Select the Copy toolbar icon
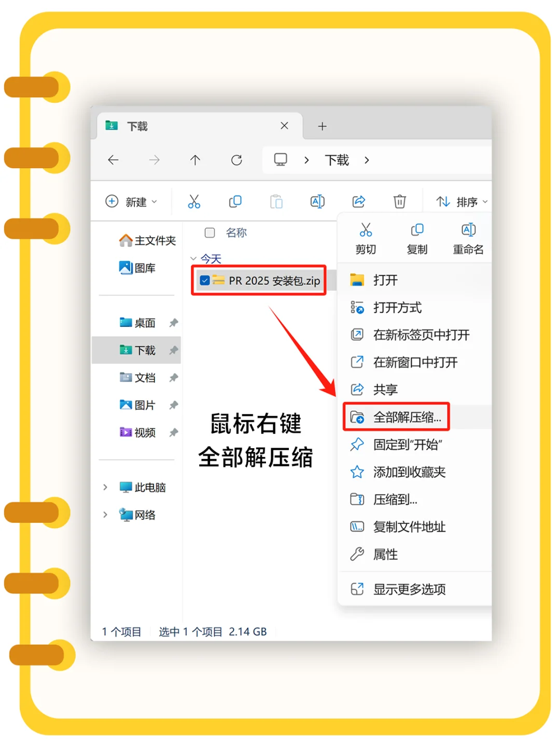This screenshot has height=747, width=560. [235, 202]
